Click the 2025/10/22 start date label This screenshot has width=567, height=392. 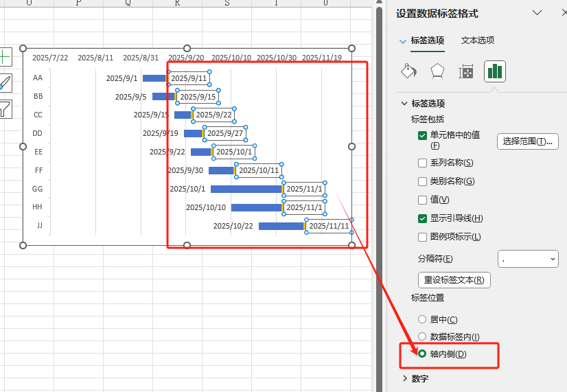coord(233,226)
